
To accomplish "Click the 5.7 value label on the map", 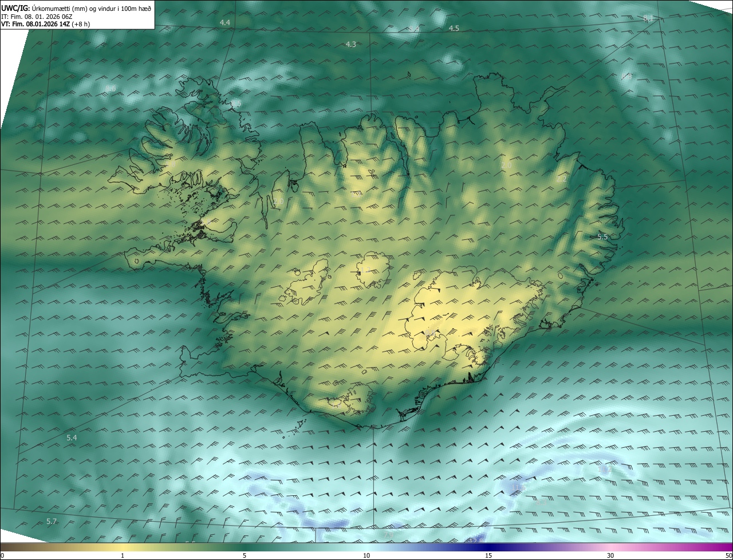I will [52, 521].
